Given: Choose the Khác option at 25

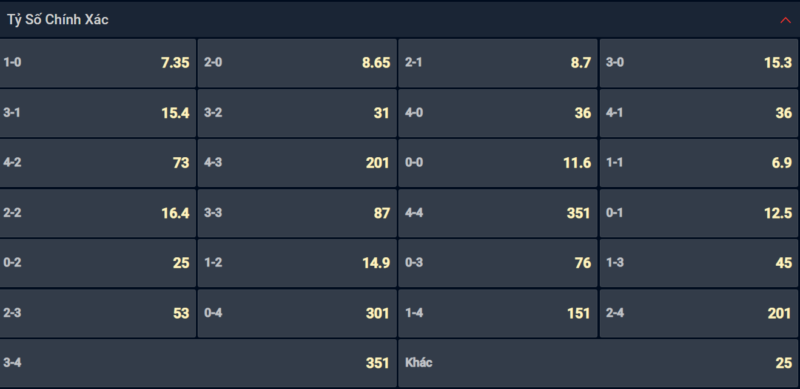Looking at the screenshot, I should (599, 363).
